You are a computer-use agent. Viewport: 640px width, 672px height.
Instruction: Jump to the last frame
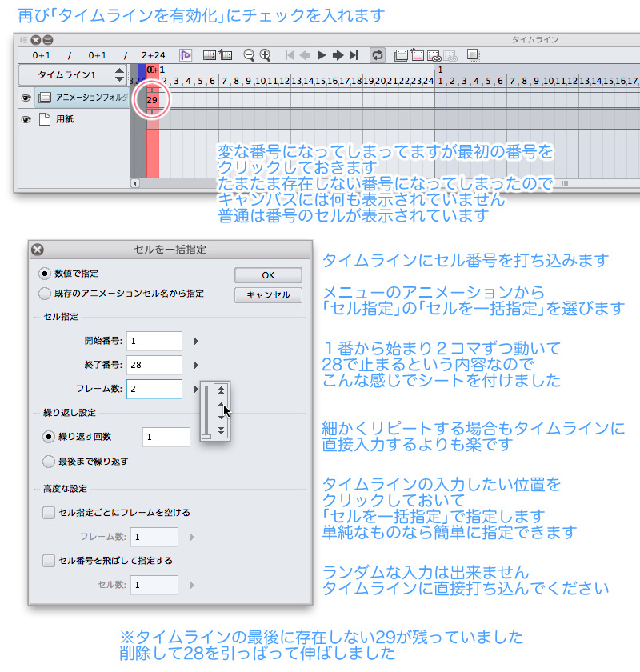(x=354, y=55)
